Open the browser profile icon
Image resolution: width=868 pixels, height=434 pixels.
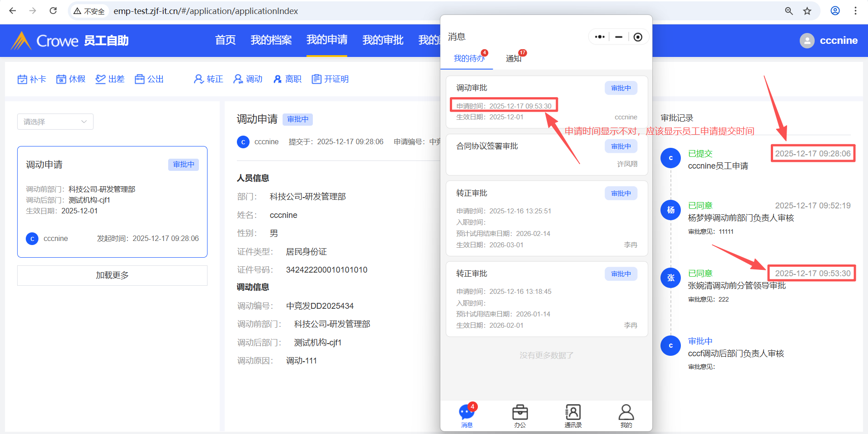pos(835,11)
